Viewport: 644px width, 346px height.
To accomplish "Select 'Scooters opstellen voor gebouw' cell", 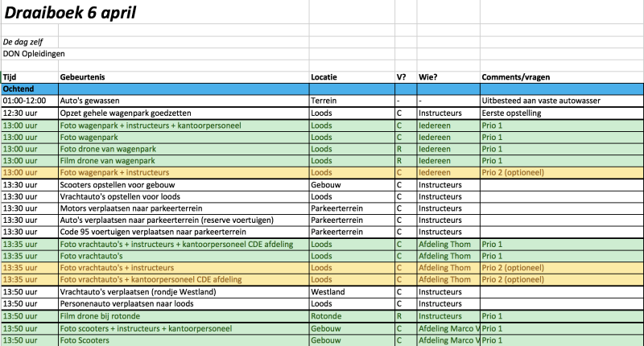I will (x=184, y=185).
